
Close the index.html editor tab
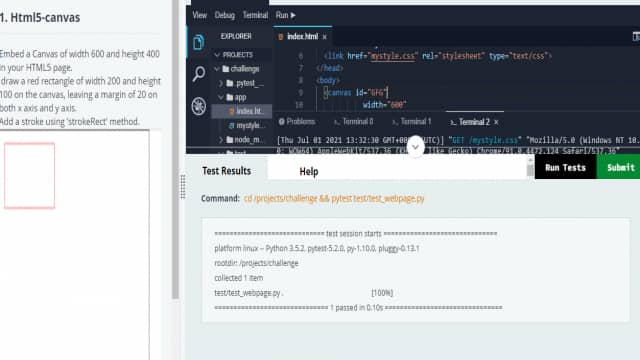point(324,37)
